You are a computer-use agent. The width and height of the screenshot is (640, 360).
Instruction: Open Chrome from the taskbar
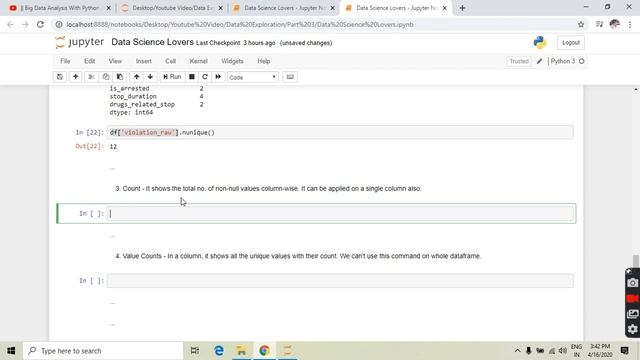point(264,351)
